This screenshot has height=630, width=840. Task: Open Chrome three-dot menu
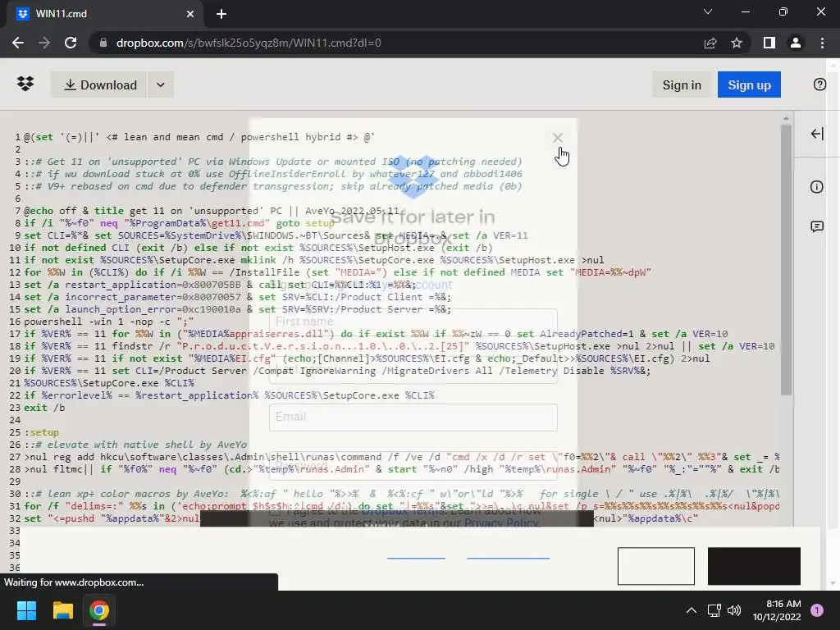pos(822,43)
